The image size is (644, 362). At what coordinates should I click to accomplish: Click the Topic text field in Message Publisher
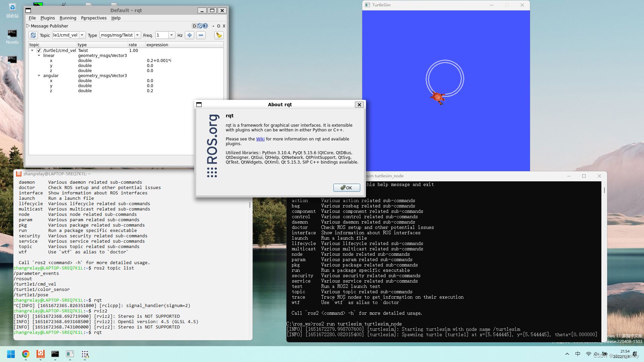pyautogui.click(x=66, y=35)
